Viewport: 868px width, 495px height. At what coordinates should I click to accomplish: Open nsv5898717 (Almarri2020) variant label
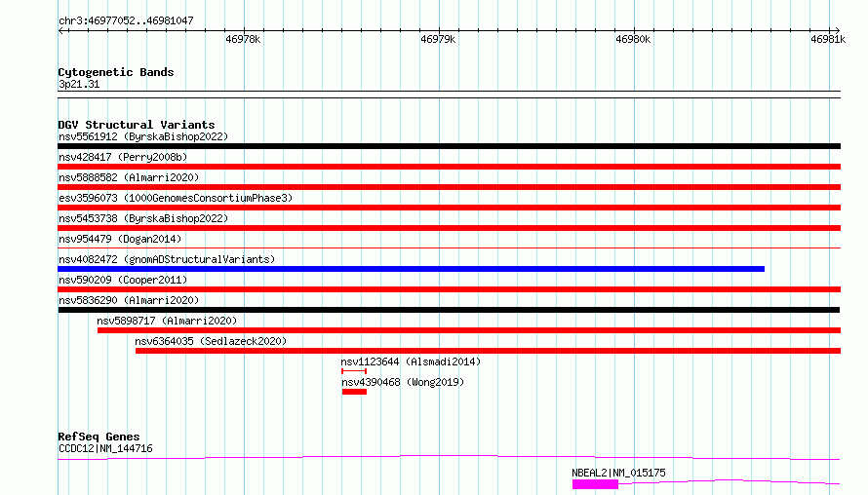(167, 321)
